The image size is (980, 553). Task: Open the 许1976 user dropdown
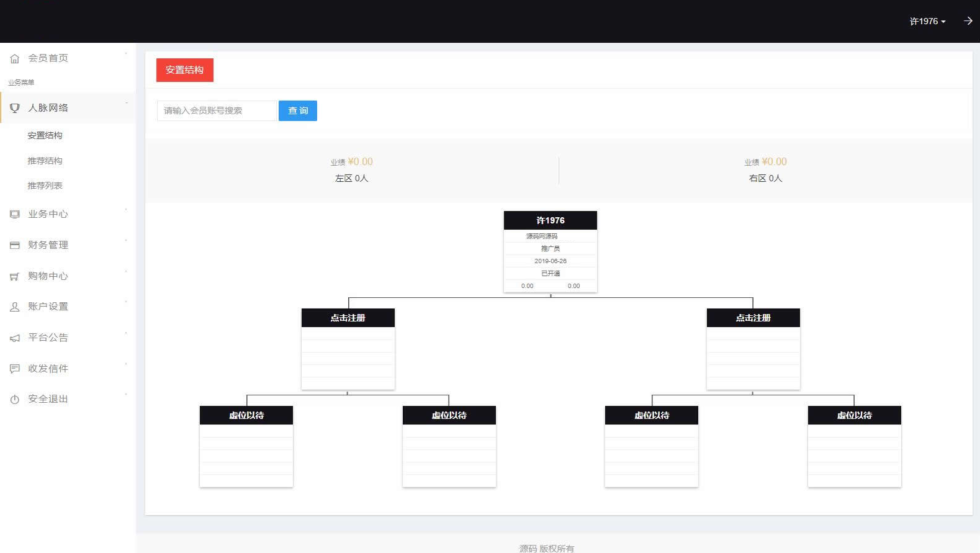[928, 21]
